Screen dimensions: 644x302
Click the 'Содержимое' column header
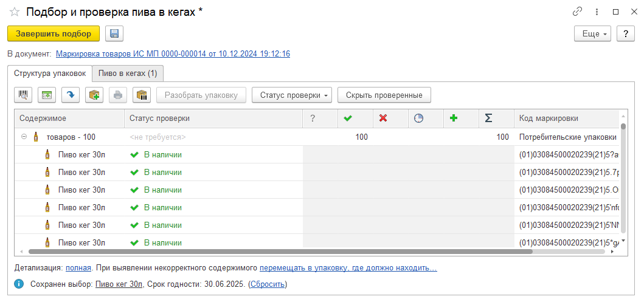69,118
